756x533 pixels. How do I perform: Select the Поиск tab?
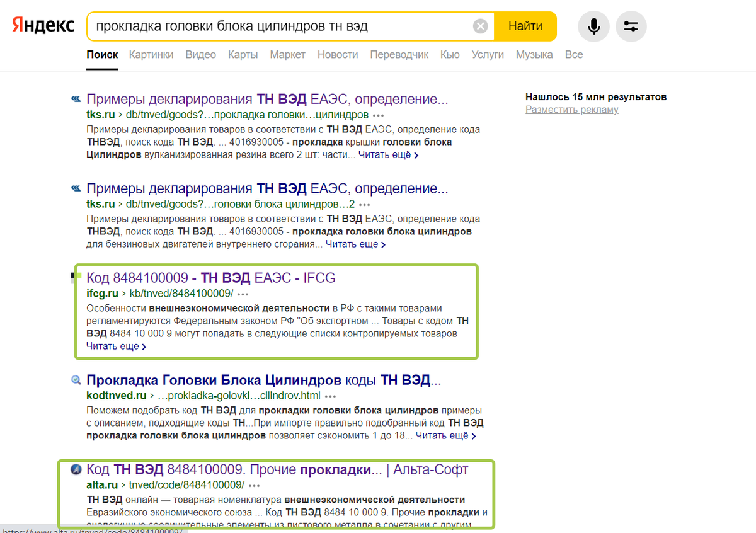click(x=102, y=55)
